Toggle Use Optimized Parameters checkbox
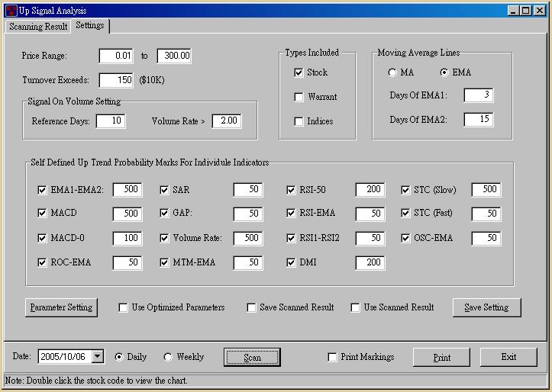This screenshot has height=392, width=552. 124,307
